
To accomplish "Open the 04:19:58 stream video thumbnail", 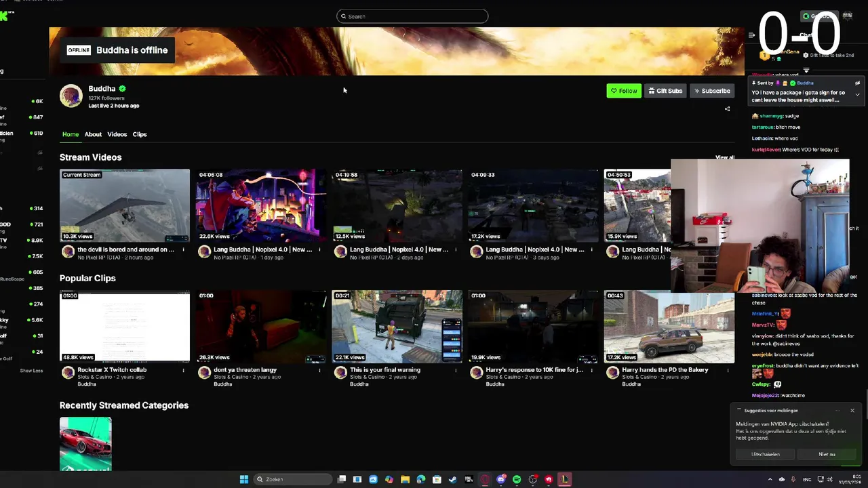I will pos(397,205).
